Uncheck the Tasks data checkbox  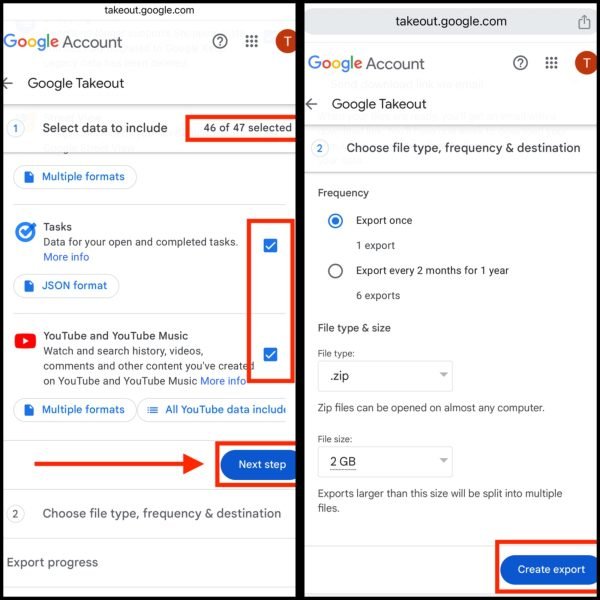tap(270, 246)
